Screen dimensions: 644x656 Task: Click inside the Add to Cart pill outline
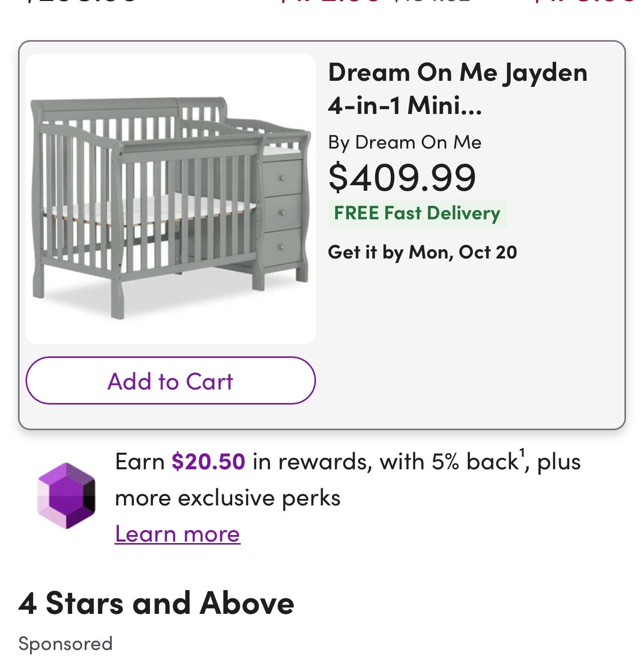click(171, 380)
